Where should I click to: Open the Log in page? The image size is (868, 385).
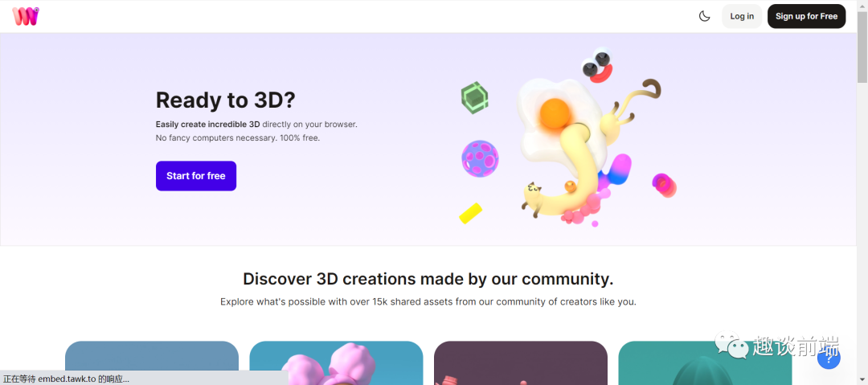742,16
